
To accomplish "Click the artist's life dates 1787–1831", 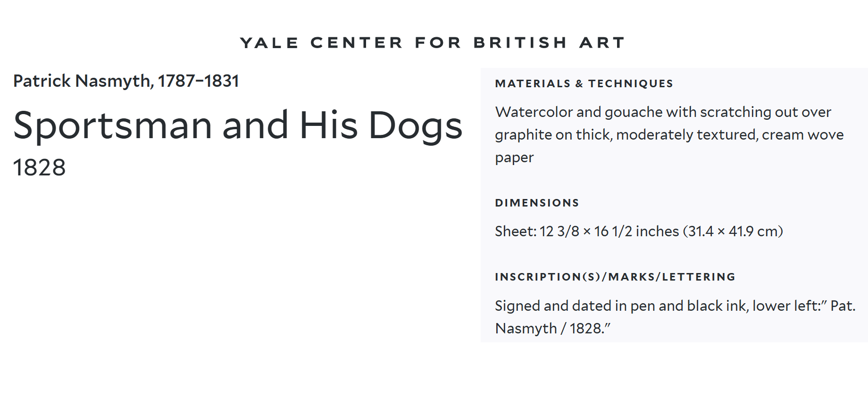I will [x=198, y=81].
